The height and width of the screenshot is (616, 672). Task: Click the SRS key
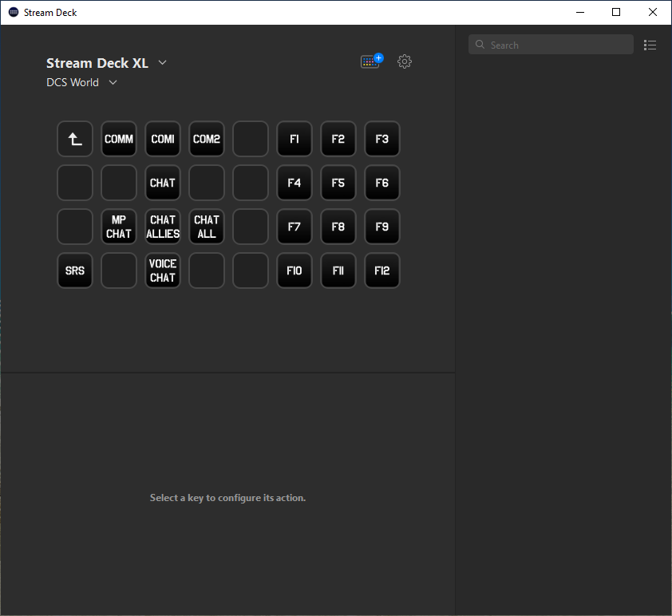click(x=75, y=270)
